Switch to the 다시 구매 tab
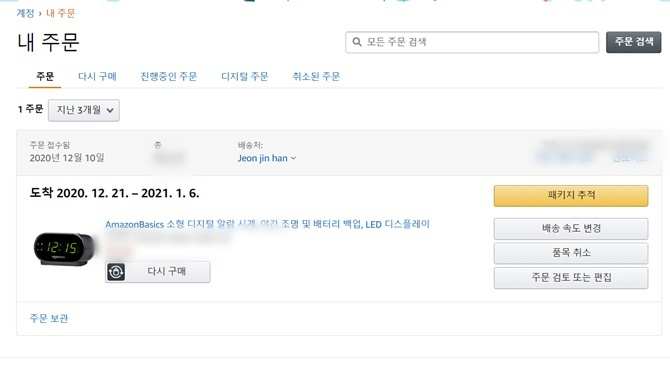Screen dimensions: 670x366 97,76
